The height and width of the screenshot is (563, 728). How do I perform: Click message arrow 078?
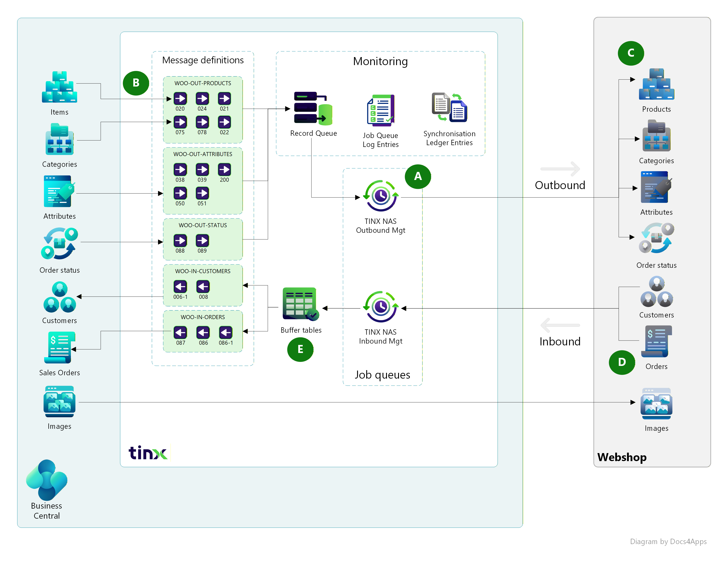202,122
